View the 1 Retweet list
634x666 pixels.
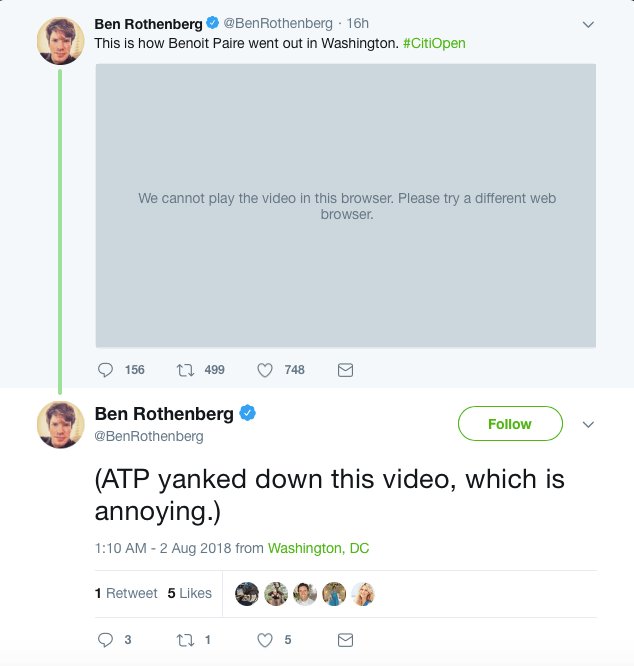(x=126, y=593)
